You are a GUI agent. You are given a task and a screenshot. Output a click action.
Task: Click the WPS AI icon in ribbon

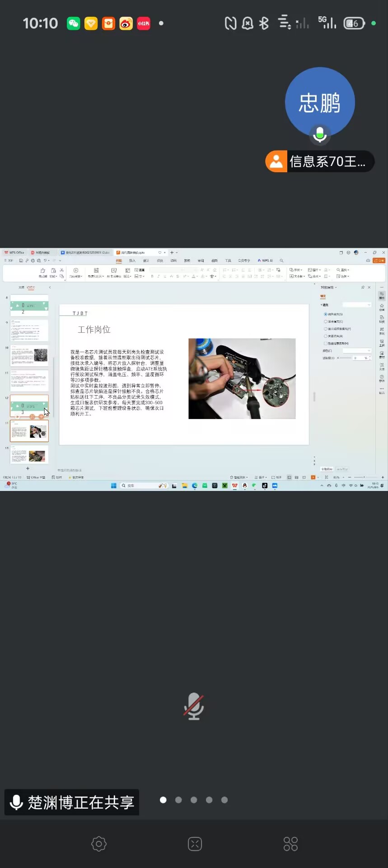pos(265,260)
